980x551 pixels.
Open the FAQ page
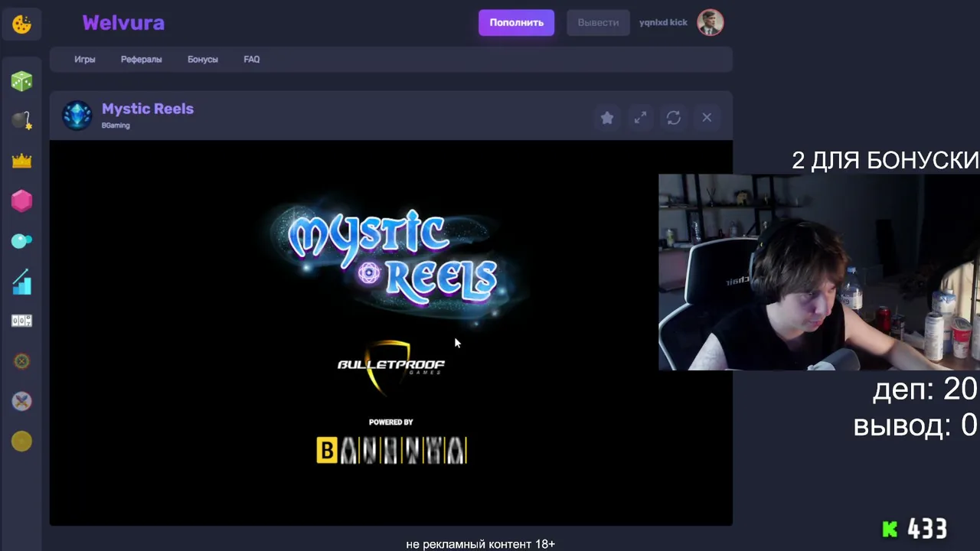coord(252,59)
